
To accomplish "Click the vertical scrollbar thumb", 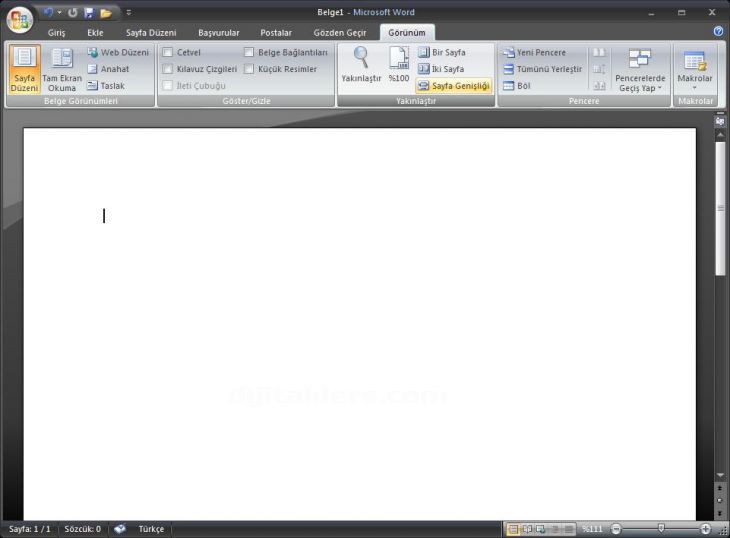I will (721, 208).
